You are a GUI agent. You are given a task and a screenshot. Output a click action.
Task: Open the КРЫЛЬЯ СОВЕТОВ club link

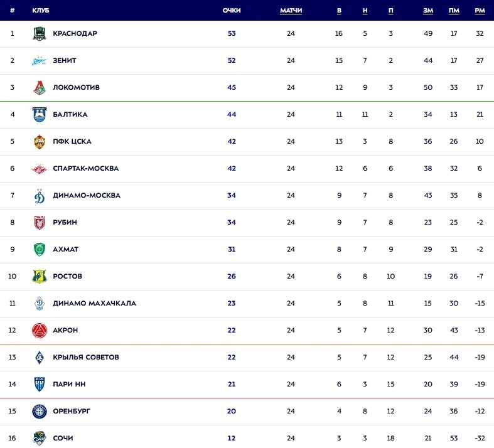point(86,357)
